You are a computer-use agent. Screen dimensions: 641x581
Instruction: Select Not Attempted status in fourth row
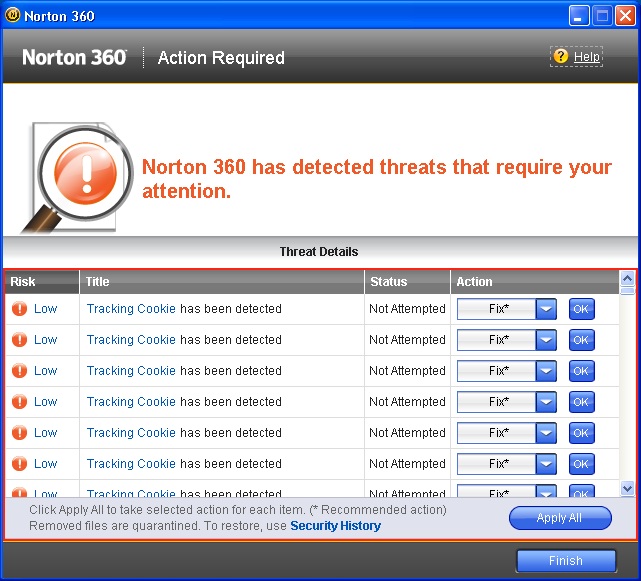(x=407, y=402)
